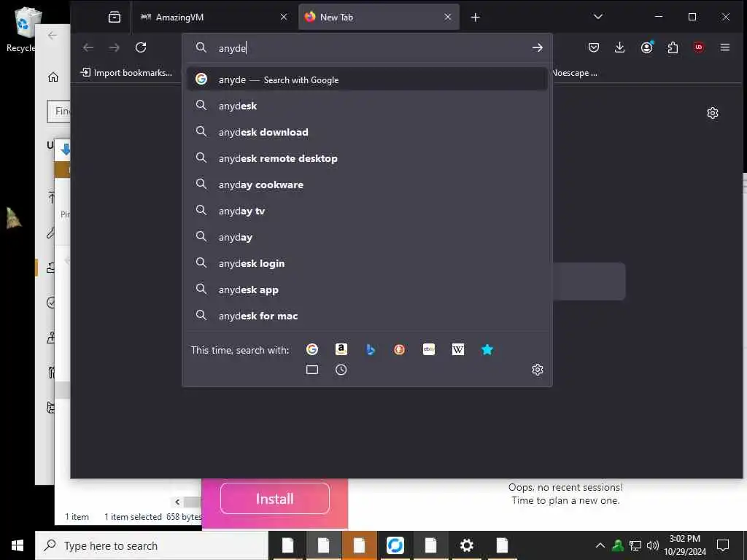Show hidden system tray icons
Screen dimensions: 747x560
point(600,545)
